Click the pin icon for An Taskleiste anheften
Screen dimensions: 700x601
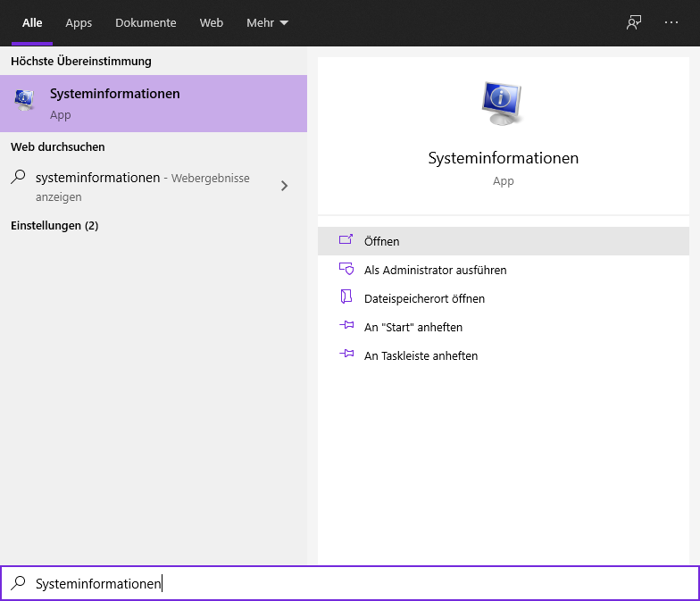346,354
